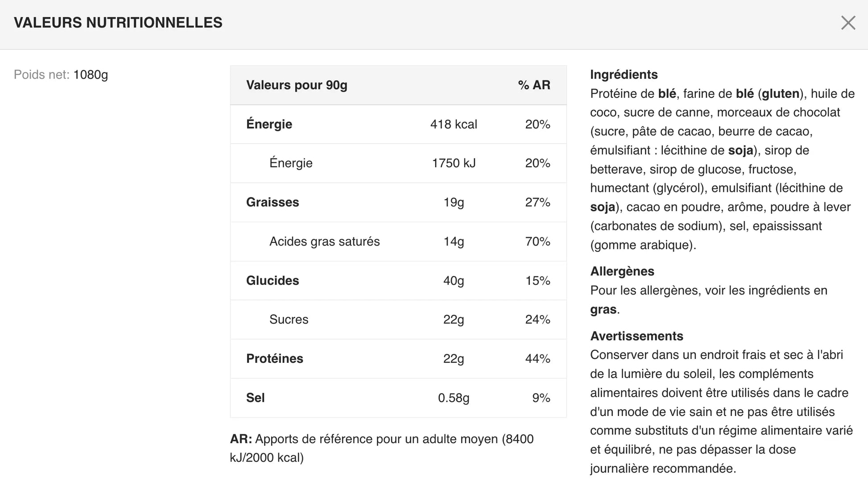
Task: Select the Énergie 1750 kJ row
Action: [x=398, y=163]
